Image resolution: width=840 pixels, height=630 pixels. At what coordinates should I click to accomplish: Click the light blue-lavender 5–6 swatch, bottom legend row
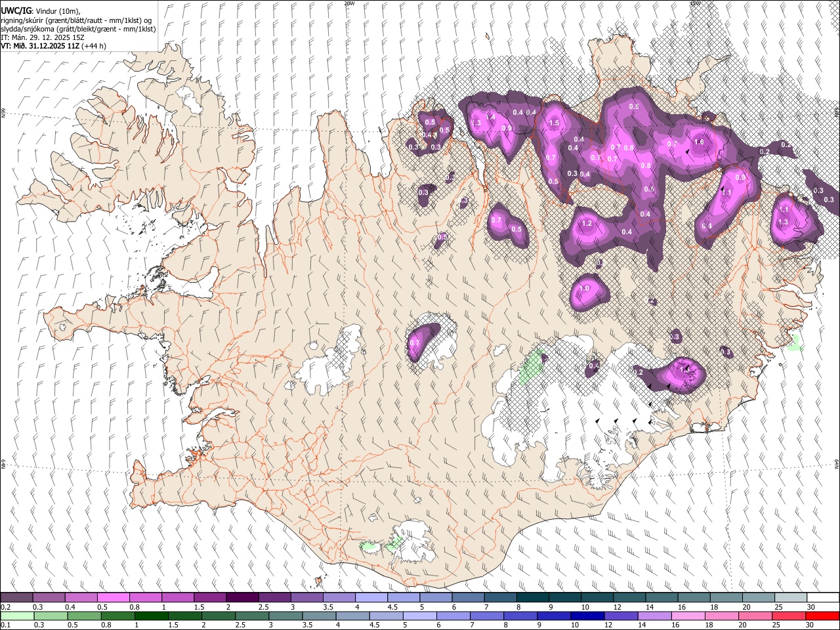pyautogui.click(x=420, y=616)
